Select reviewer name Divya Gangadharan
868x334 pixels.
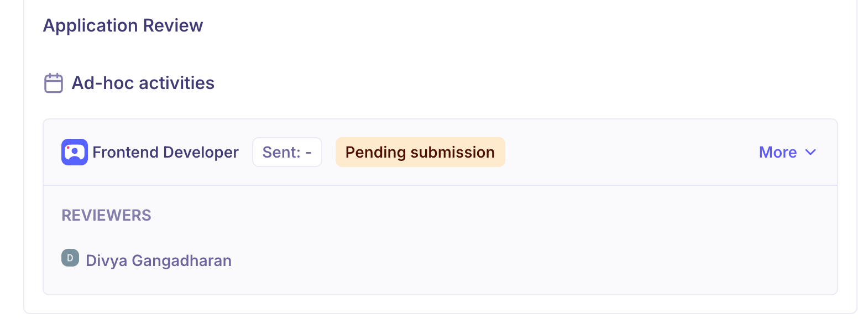(159, 260)
